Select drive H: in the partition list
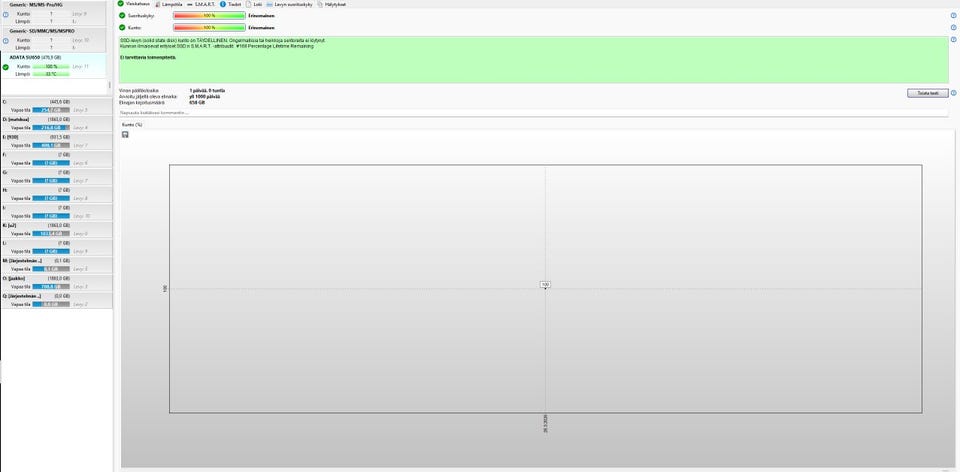The width and height of the screenshot is (960, 472). point(56,195)
